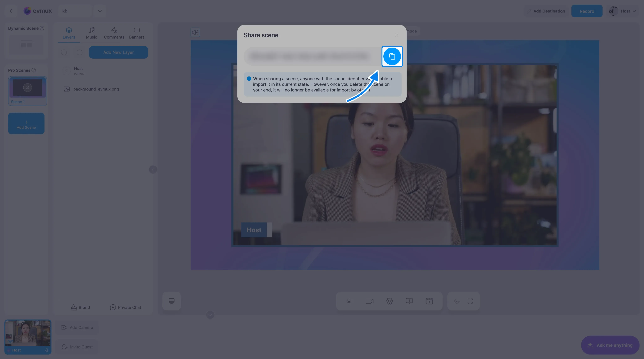Redo the layer change

point(80,52)
